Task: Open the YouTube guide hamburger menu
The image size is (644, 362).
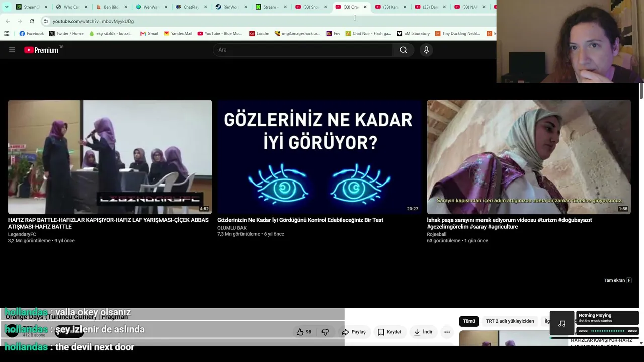Action: 12,50
